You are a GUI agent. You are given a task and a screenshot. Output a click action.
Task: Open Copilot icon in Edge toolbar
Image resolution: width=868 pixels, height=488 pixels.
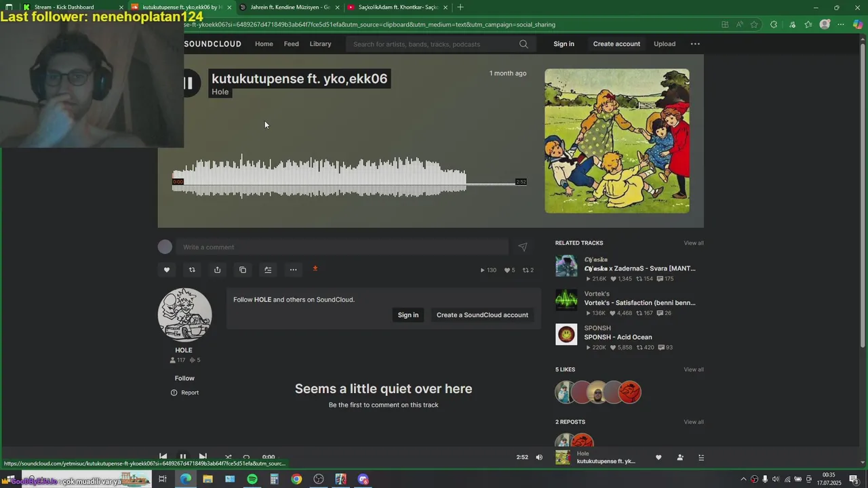pos(858,24)
